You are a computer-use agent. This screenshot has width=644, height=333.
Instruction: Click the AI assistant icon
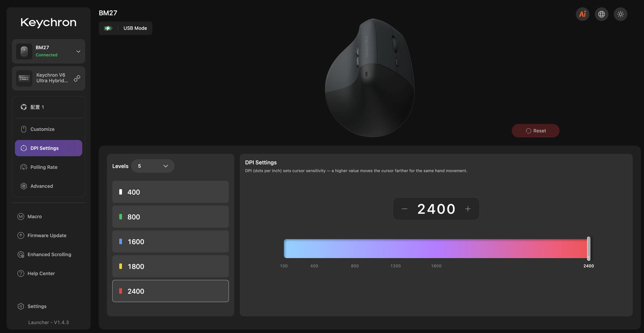pyautogui.click(x=583, y=14)
